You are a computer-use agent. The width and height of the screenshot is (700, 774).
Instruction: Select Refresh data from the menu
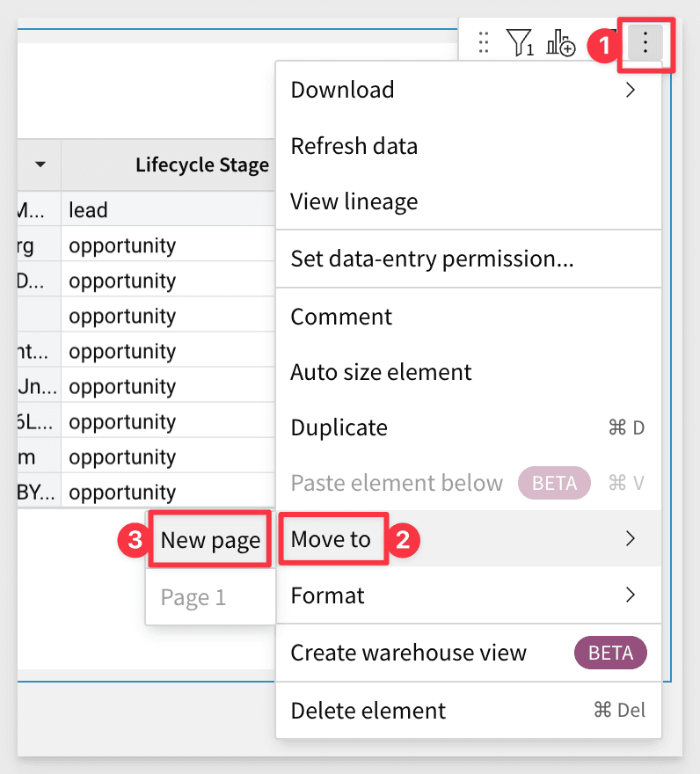click(x=354, y=146)
